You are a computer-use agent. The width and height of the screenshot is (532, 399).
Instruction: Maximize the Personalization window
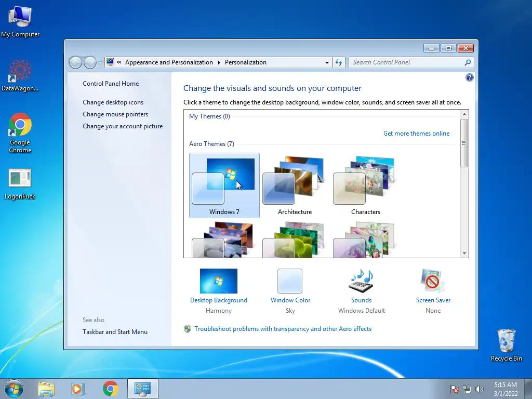pos(448,48)
